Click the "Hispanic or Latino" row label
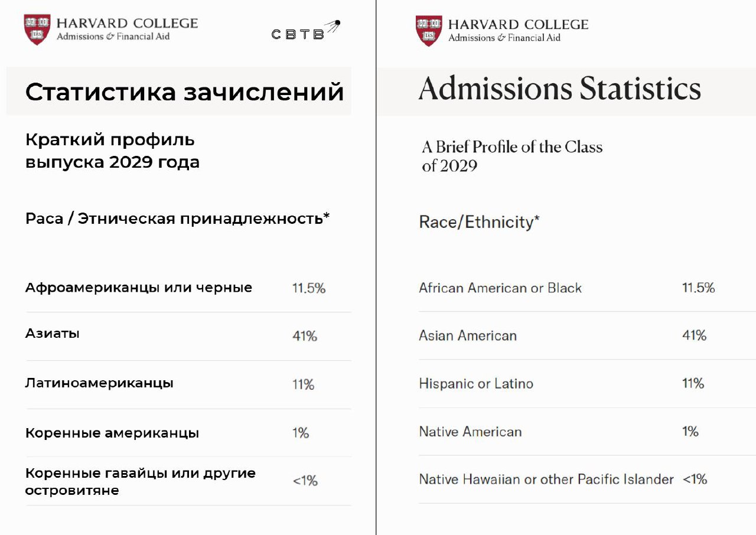Viewport: 756px width, 535px height. click(475, 383)
